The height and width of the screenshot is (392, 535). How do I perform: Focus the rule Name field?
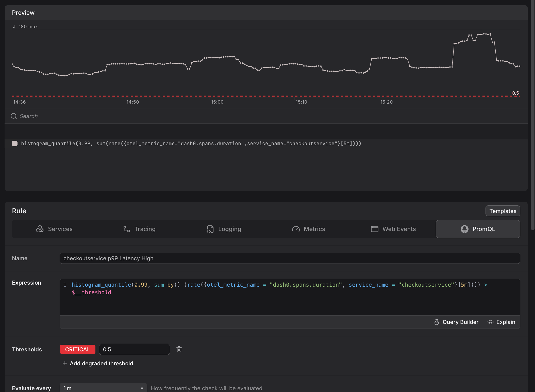[290, 258]
